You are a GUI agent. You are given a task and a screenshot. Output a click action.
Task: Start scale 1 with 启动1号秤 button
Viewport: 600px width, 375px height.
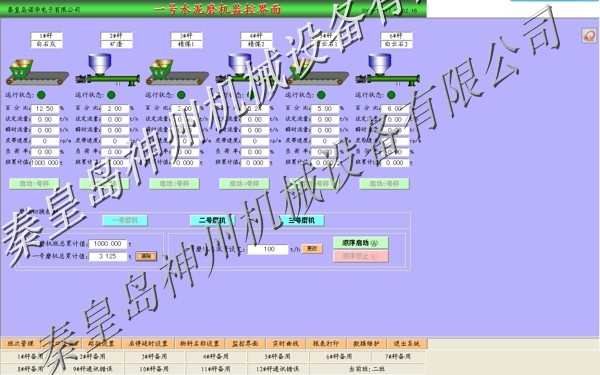click(x=34, y=184)
